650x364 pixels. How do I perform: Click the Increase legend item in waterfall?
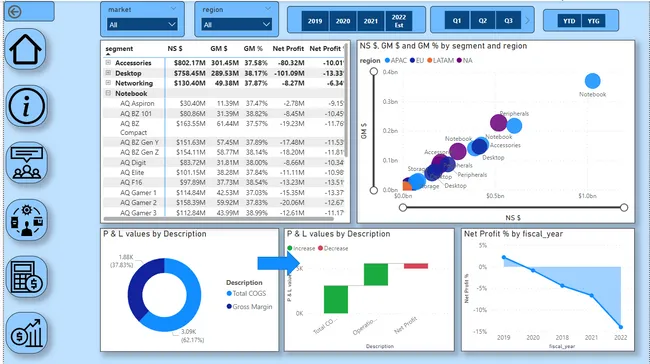click(301, 248)
